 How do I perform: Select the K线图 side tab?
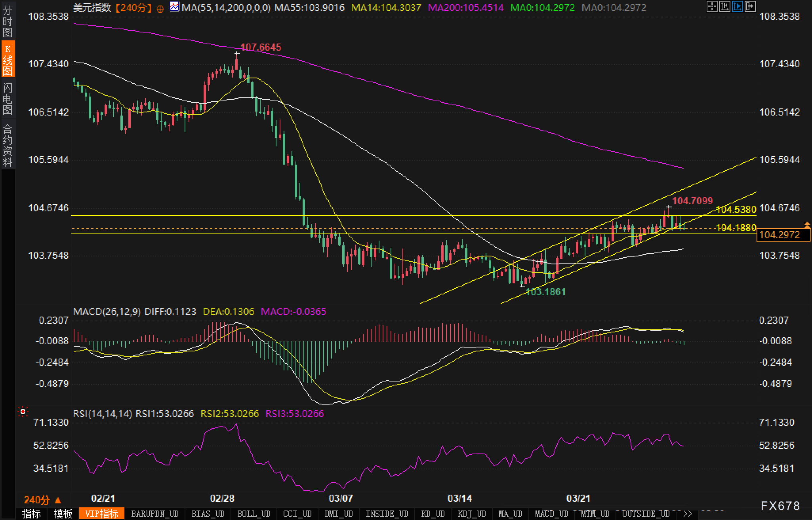click(8, 59)
